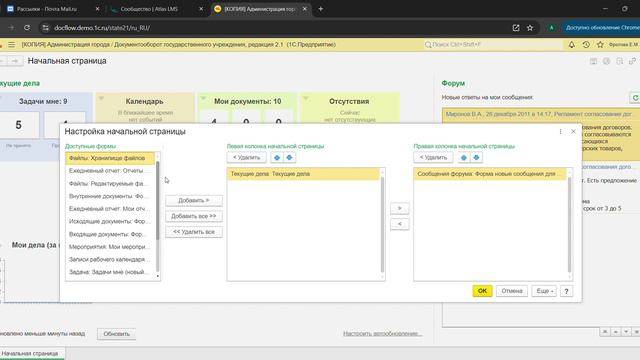Refresh the Форум panel with green icon

pos(635,98)
